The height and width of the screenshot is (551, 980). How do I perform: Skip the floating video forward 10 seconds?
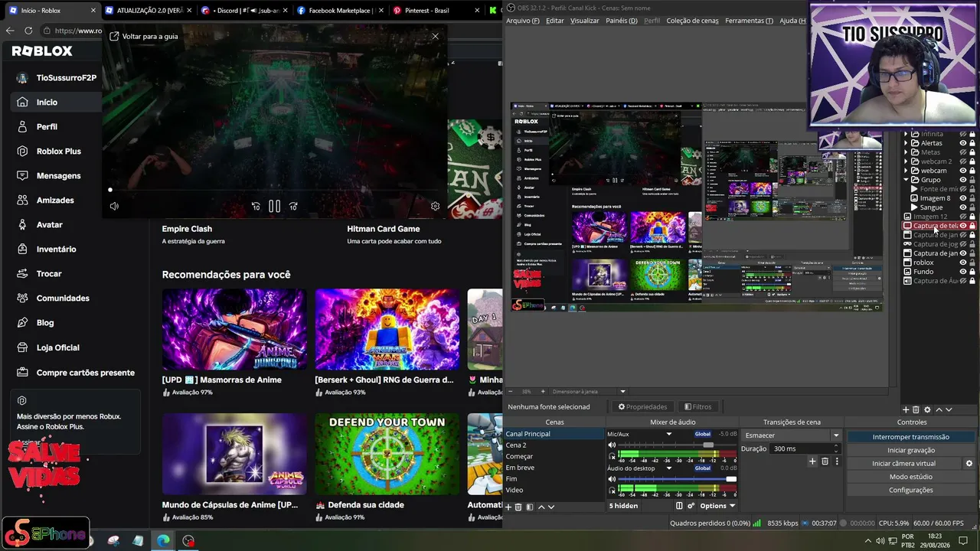pos(293,207)
